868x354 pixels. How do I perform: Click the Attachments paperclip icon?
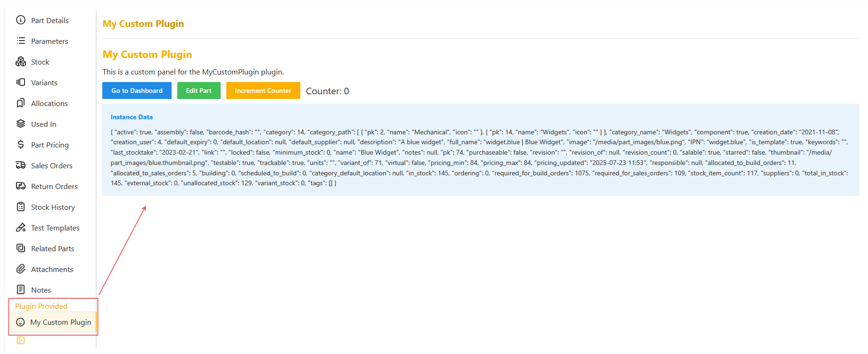pos(21,269)
